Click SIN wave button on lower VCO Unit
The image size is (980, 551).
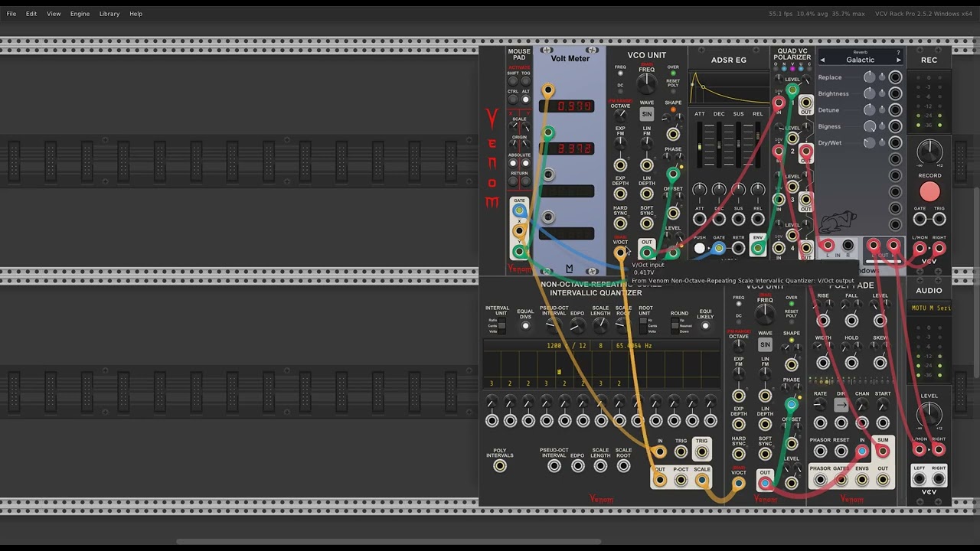pyautogui.click(x=765, y=344)
